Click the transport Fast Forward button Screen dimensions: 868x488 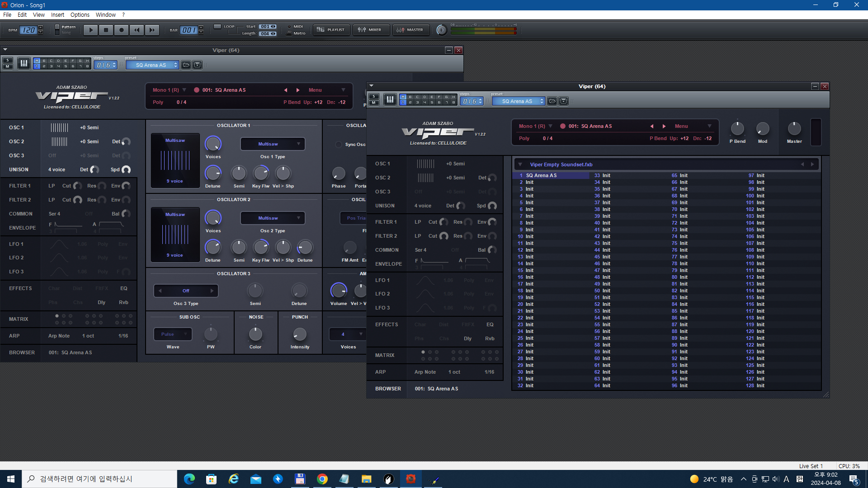coord(152,30)
